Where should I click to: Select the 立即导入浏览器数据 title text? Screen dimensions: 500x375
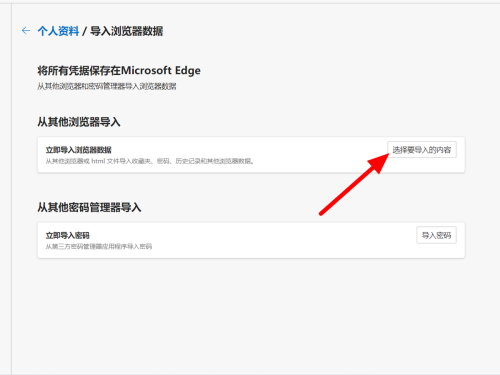(79, 150)
